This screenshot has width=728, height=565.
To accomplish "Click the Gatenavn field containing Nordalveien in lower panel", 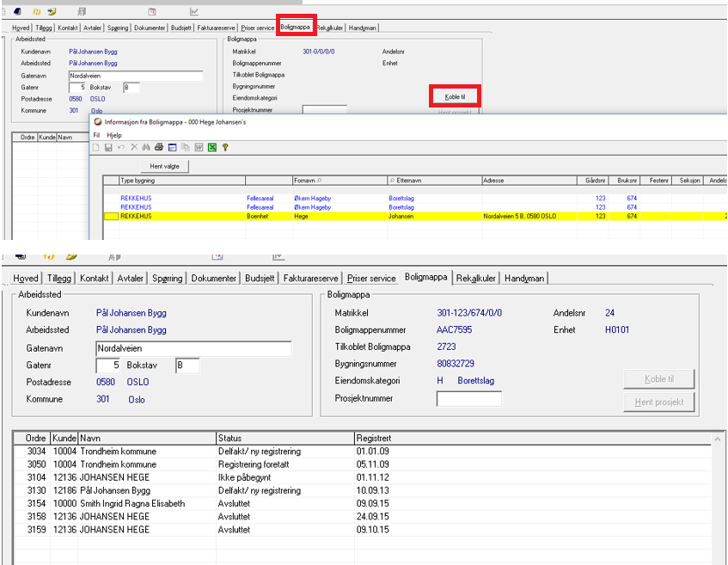I will (193, 348).
